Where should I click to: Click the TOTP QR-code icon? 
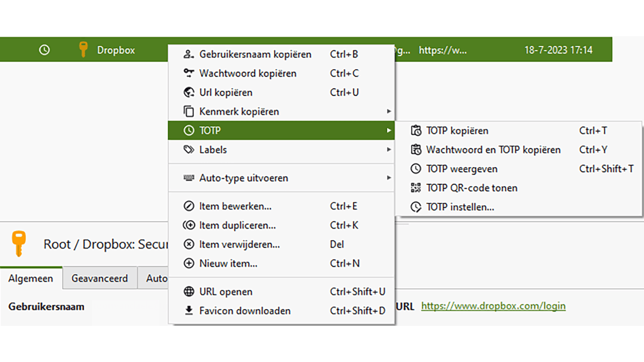point(415,188)
